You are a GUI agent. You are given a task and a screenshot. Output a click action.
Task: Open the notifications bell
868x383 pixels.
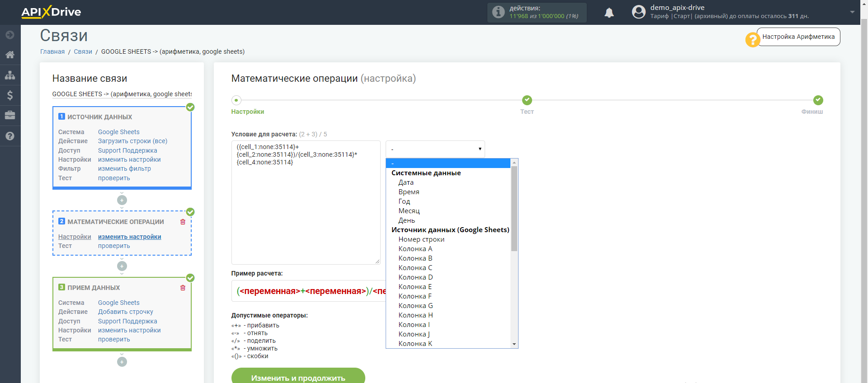tap(609, 13)
